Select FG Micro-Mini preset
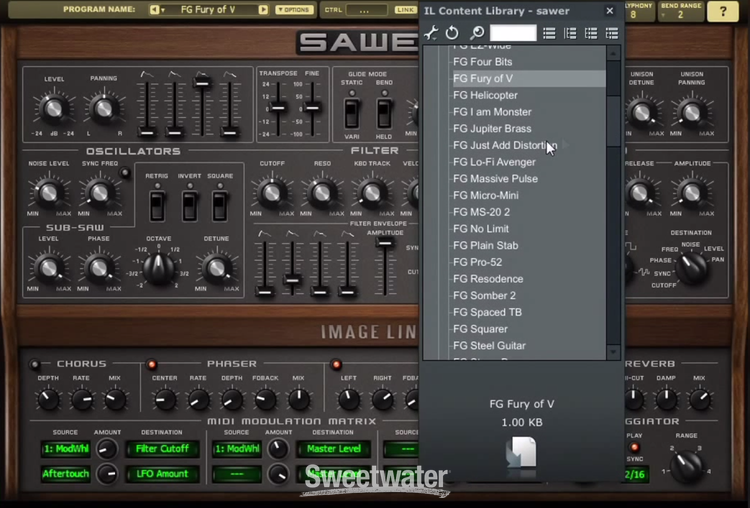This screenshot has width=750, height=508. (x=486, y=196)
